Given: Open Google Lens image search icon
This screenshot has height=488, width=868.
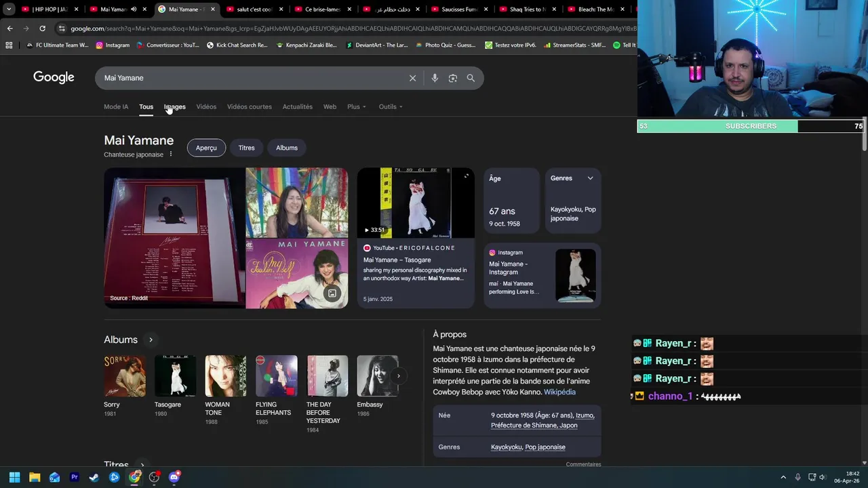Looking at the screenshot, I should [453, 78].
